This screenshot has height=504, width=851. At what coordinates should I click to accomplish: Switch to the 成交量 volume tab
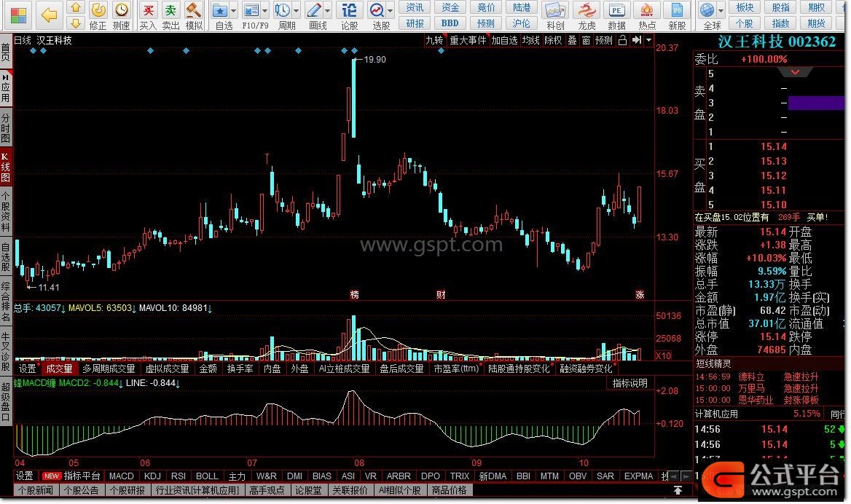click(59, 369)
